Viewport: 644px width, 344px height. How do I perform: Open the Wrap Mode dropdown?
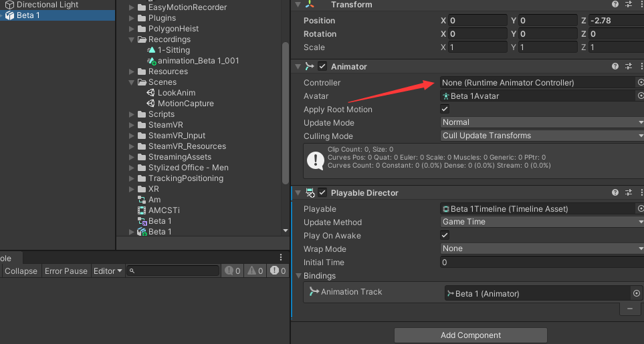click(542, 248)
